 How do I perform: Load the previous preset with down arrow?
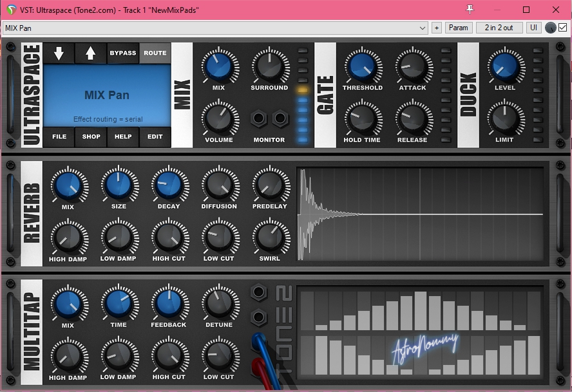[59, 53]
